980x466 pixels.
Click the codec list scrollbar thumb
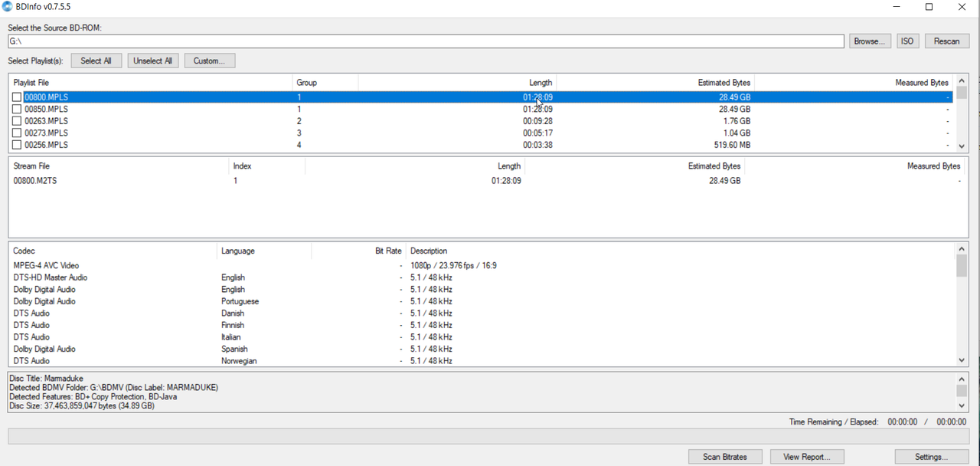coord(962,266)
